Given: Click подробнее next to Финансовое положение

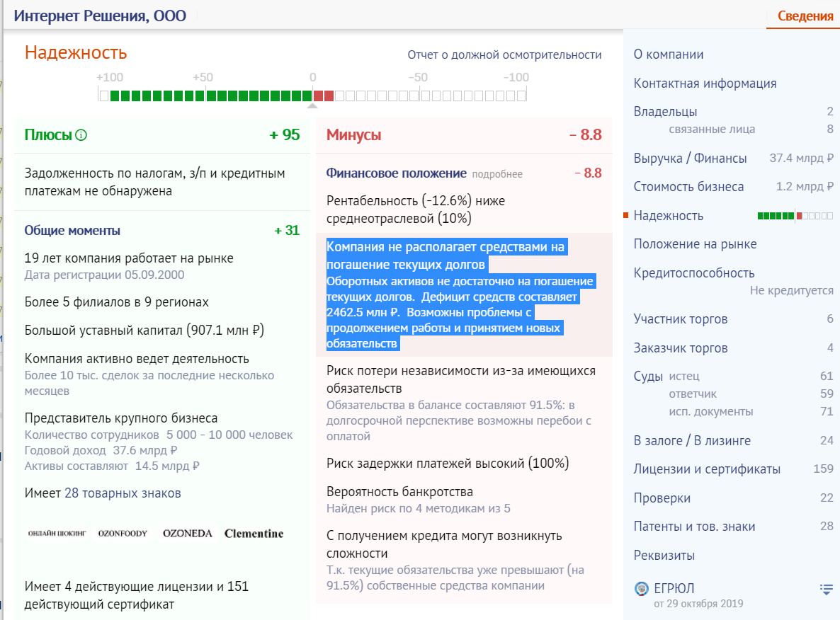Looking at the screenshot, I should point(497,174).
